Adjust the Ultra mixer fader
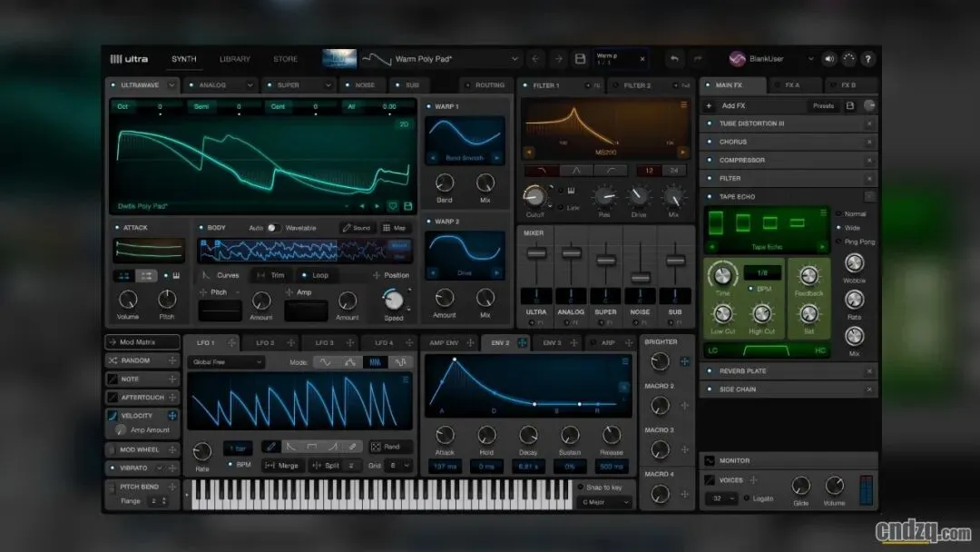Viewport: 980px width, 552px height. tap(536, 253)
